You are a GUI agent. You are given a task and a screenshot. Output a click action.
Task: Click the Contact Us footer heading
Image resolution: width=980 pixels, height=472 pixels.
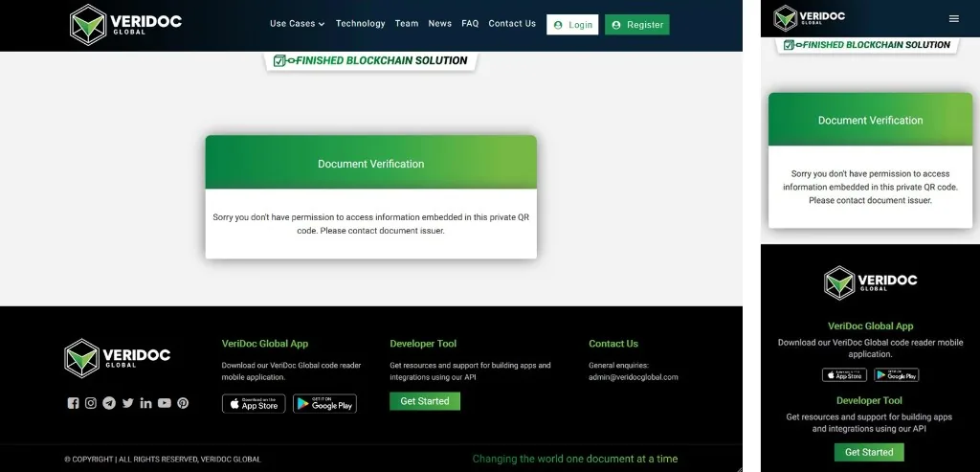pos(613,343)
